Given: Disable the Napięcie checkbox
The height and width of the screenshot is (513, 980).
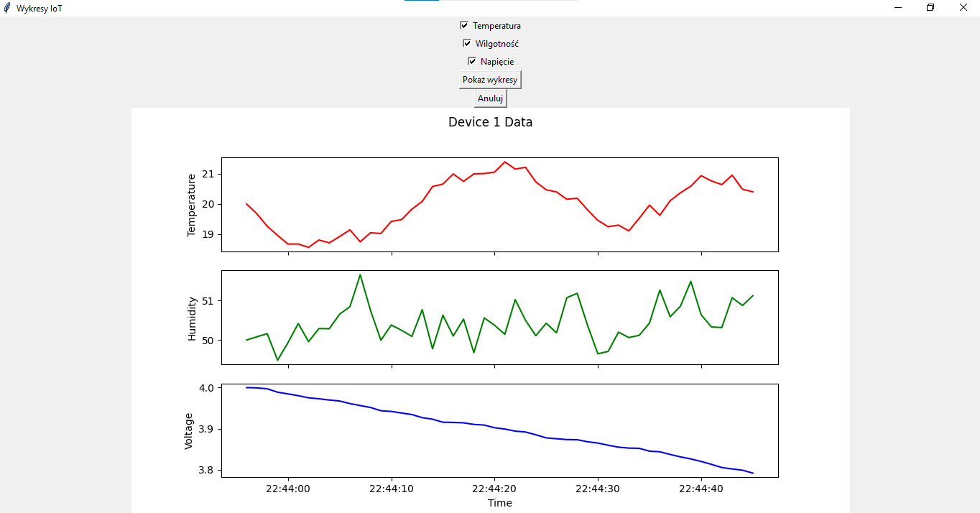Looking at the screenshot, I should 472,61.
